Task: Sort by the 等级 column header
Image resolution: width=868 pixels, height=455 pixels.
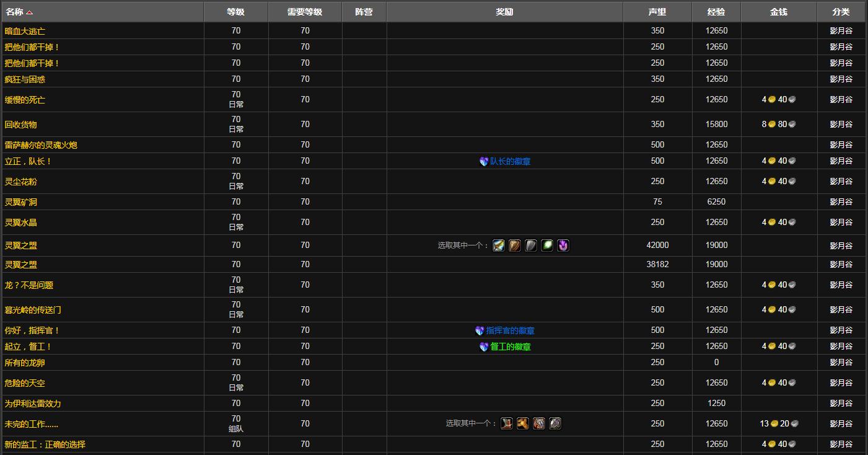Action: [235, 12]
